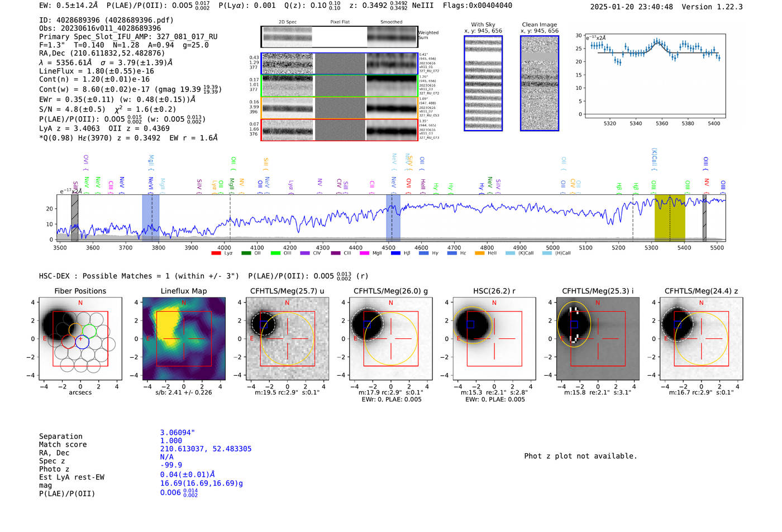Click the match RA, Dec 210.613037, 52.483305
Image resolution: width=782 pixels, height=532 pixels.
click(x=206, y=449)
